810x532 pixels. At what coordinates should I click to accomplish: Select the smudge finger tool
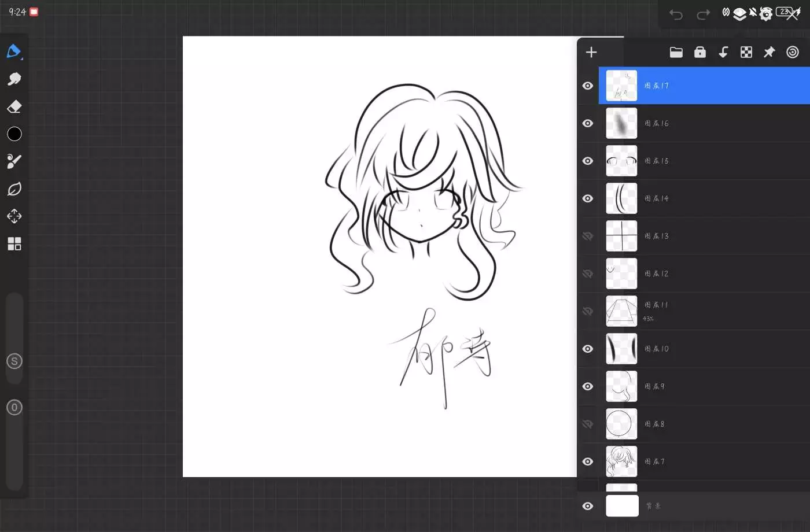pos(14,79)
